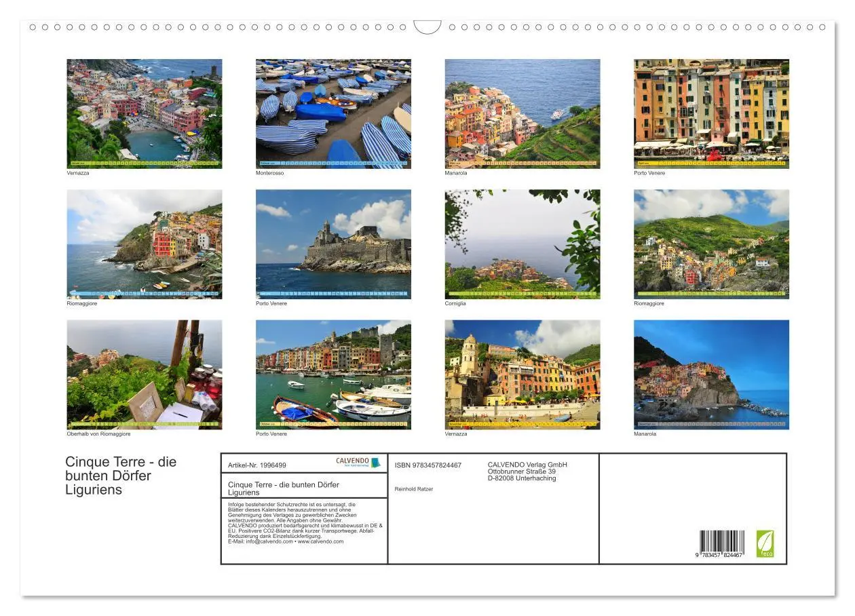
Task: Select the Manarola photo with deep blue sky
Action: [x=712, y=374]
